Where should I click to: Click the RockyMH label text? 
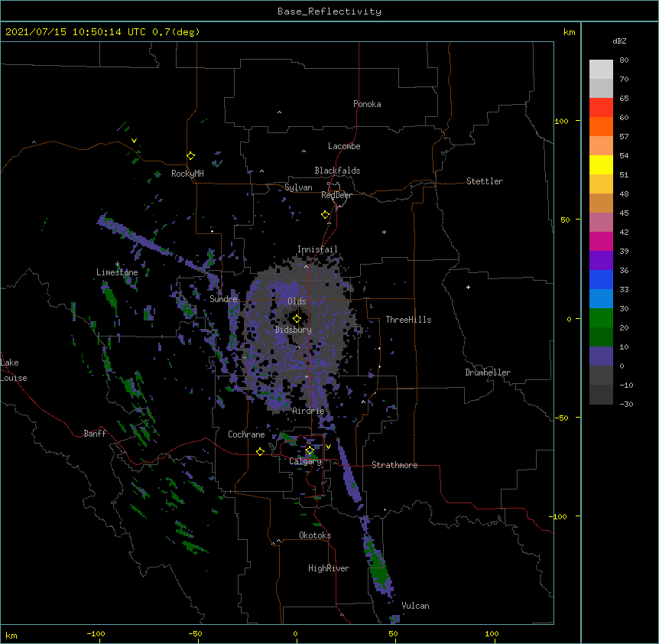[x=187, y=174]
